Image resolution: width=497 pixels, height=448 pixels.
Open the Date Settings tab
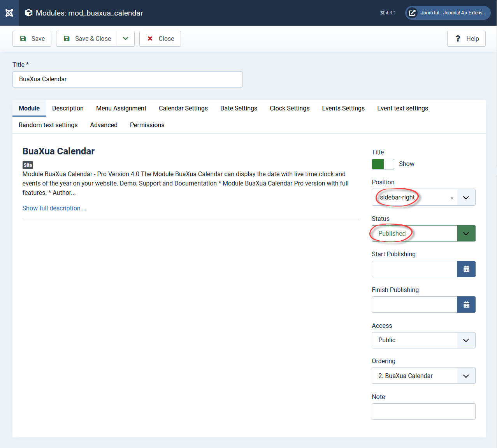coord(239,108)
